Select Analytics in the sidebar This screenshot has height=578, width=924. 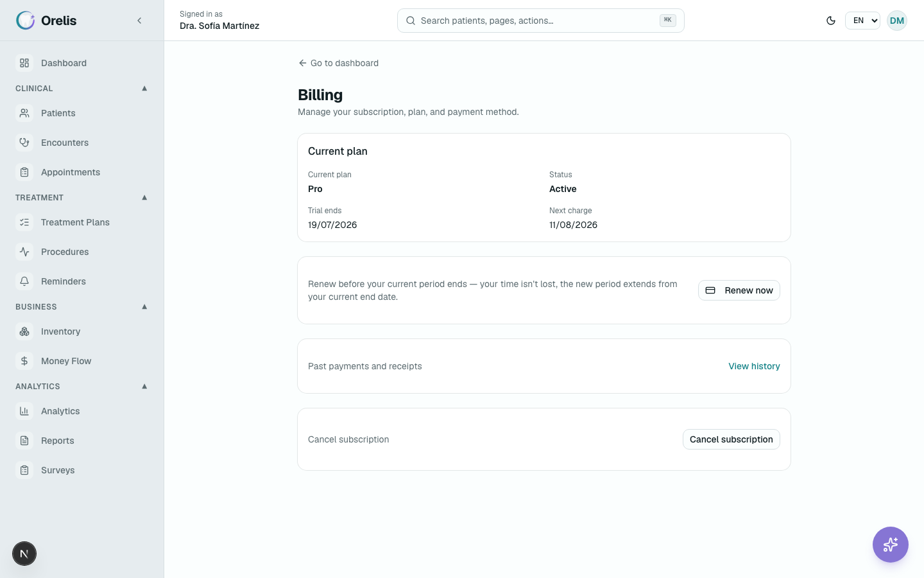tap(82, 411)
